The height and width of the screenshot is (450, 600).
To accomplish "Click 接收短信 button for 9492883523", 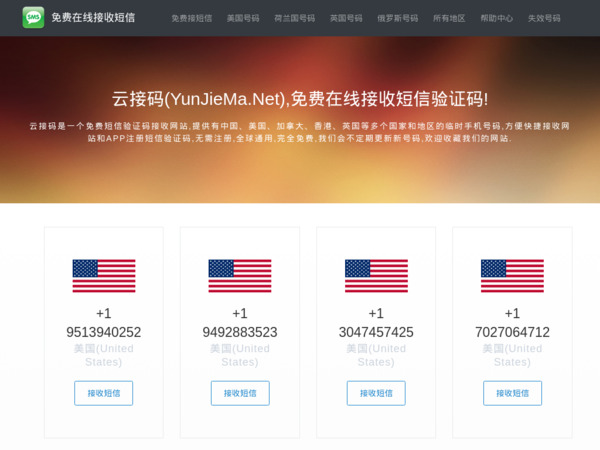I will click(240, 393).
